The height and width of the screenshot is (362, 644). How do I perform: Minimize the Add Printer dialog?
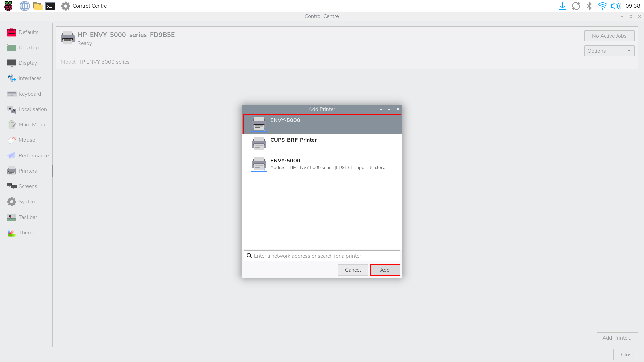(x=381, y=109)
